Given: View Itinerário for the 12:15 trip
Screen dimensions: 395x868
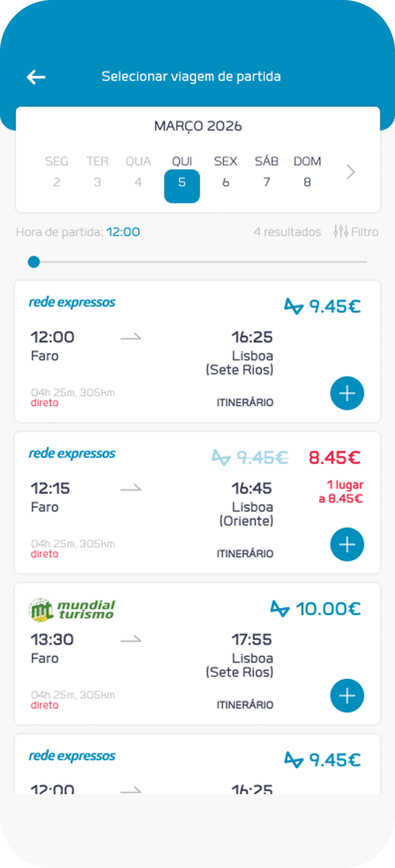Looking at the screenshot, I should [x=245, y=554].
